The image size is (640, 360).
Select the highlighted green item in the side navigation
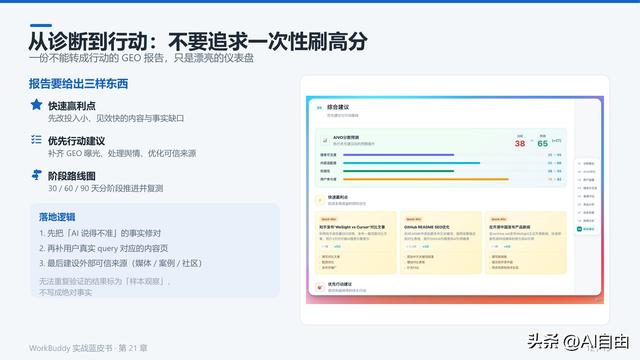click(x=586, y=229)
